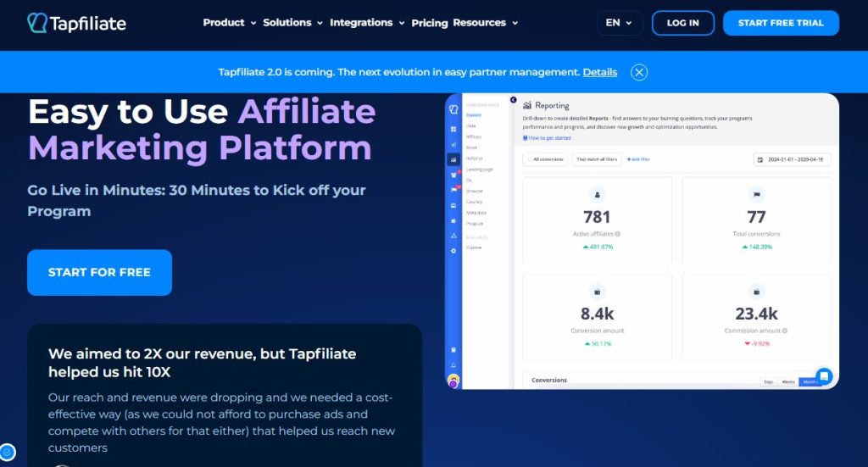Open the date range picker 2024-01-01

coord(792,159)
